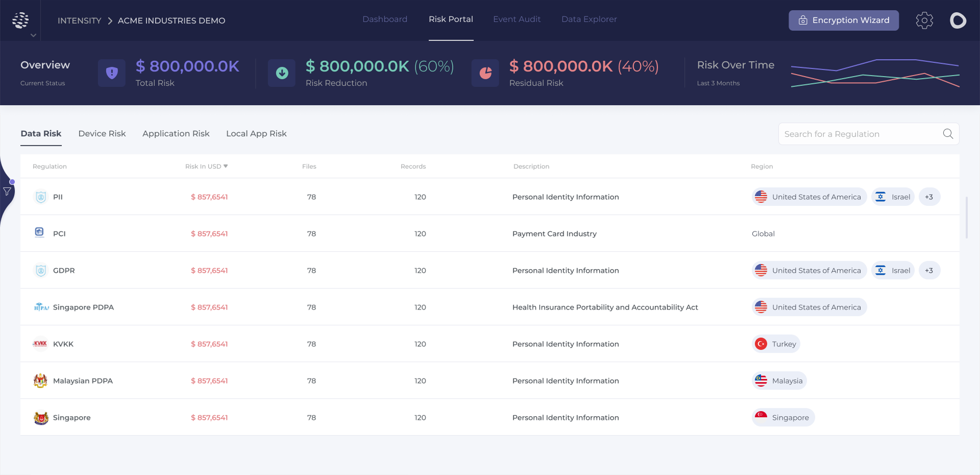Click the KVKK regulation logo
The image size is (980, 475).
pos(40,344)
